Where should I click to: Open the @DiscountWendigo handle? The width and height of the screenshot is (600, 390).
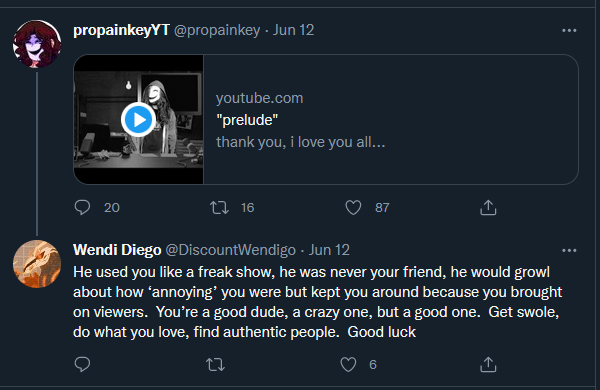point(230,250)
